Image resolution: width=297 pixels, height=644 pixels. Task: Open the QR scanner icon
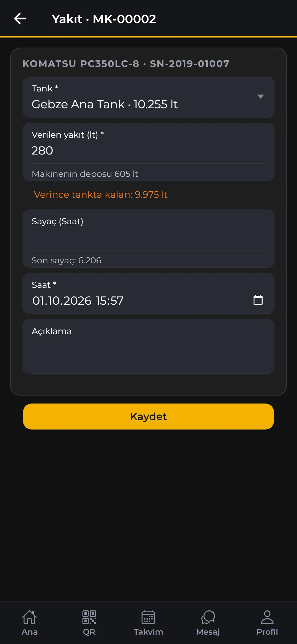tap(89, 617)
